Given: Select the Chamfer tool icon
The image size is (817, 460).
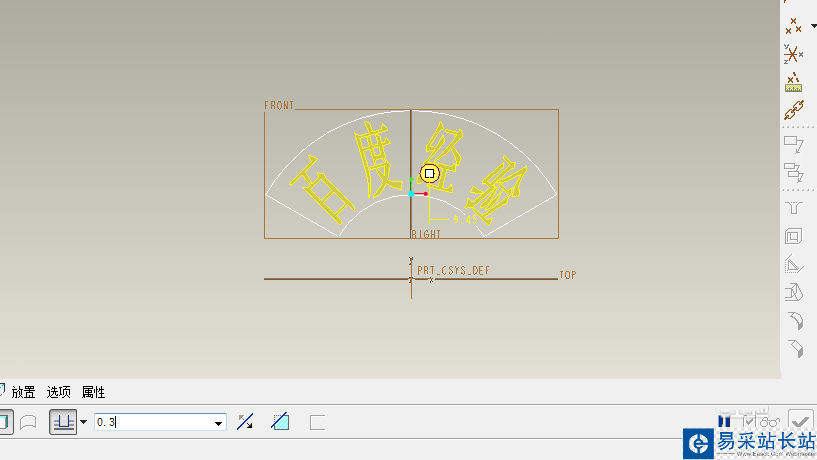Looking at the screenshot, I should point(796,348).
